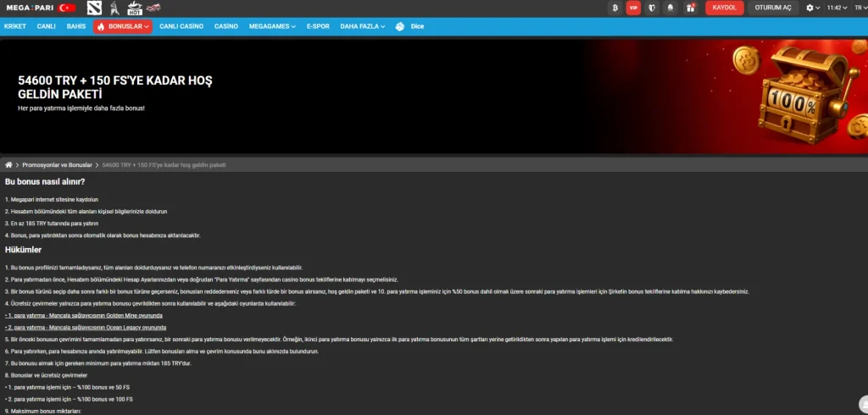The height and width of the screenshot is (415, 868).
Task: Expand the MEGAGAMES menu
Action: 272,26
